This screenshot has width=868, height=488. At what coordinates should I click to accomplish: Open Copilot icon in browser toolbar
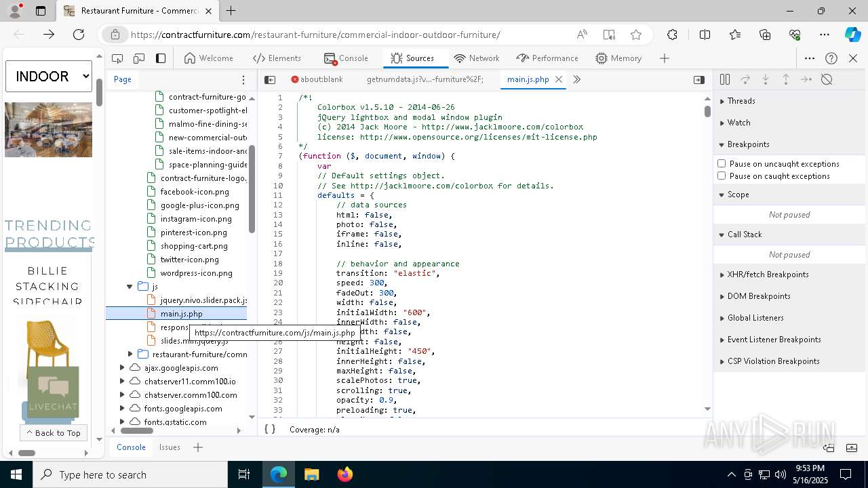point(852,35)
